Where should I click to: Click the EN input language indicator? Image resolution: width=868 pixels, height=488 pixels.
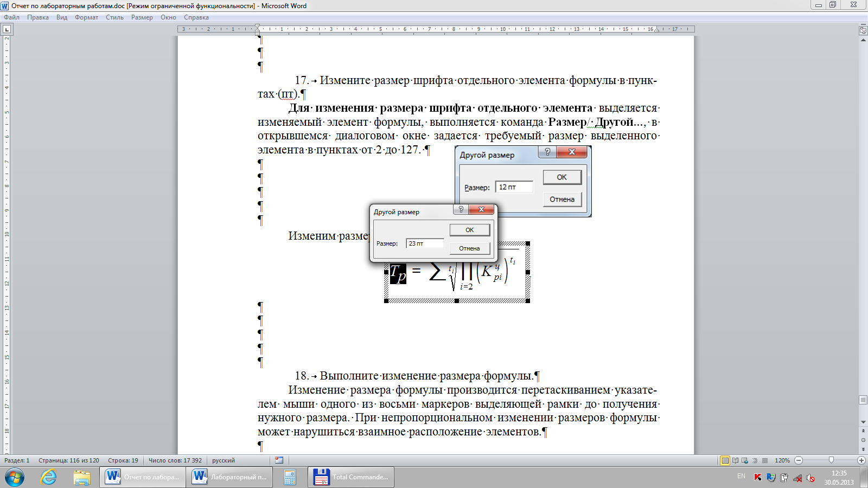point(741,476)
